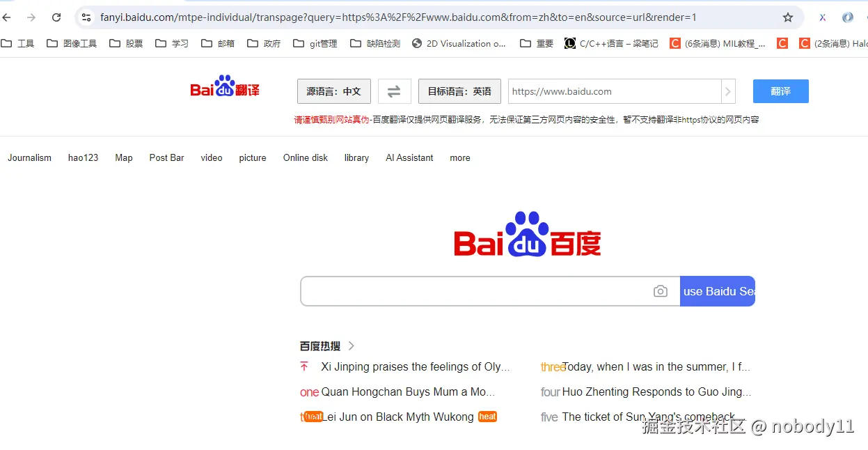Open Today, when I was in summer headline
The image size is (868, 450).
656,366
